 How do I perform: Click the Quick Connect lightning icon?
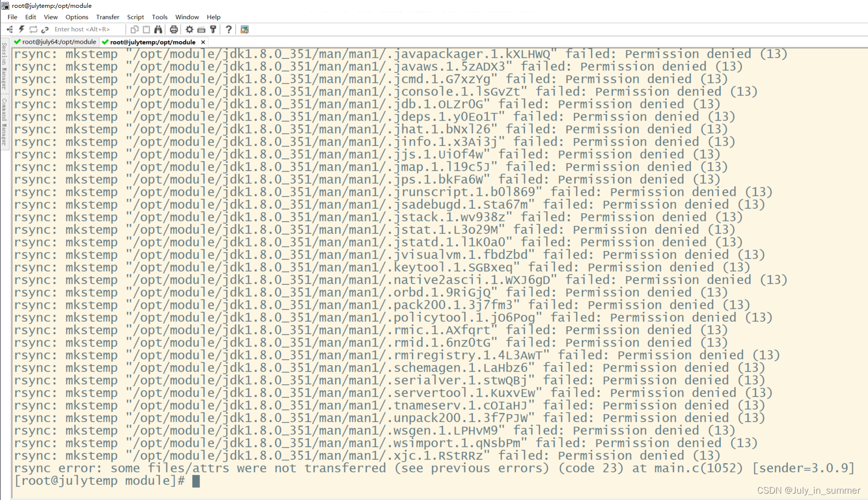22,29
